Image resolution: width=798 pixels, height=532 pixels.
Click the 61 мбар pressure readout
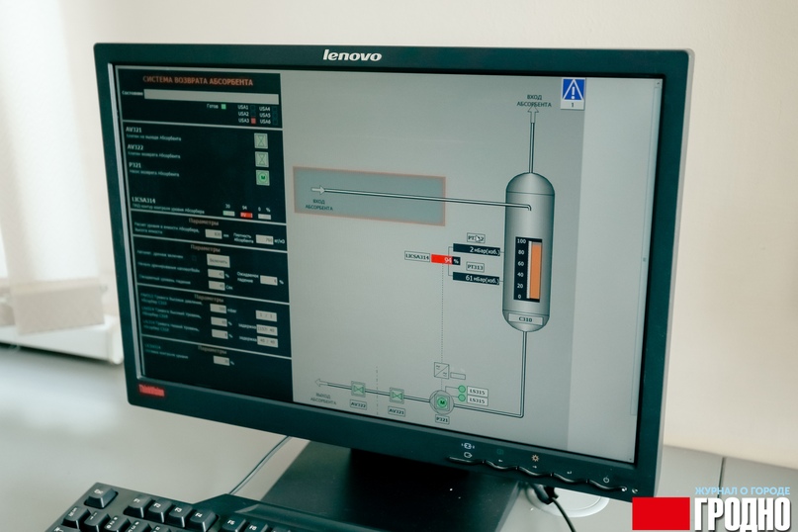pyautogui.click(x=476, y=279)
